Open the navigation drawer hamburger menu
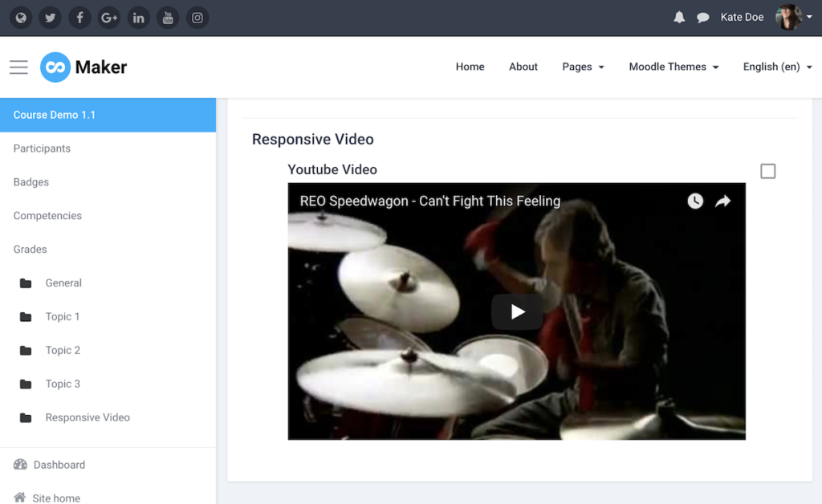 click(x=18, y=67)
